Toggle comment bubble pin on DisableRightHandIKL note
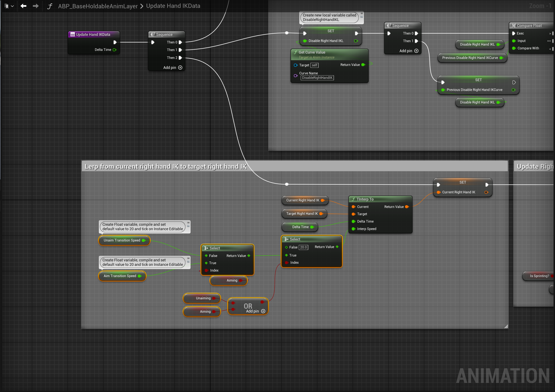Screen dimensions: 555x392 pos(362,14)
